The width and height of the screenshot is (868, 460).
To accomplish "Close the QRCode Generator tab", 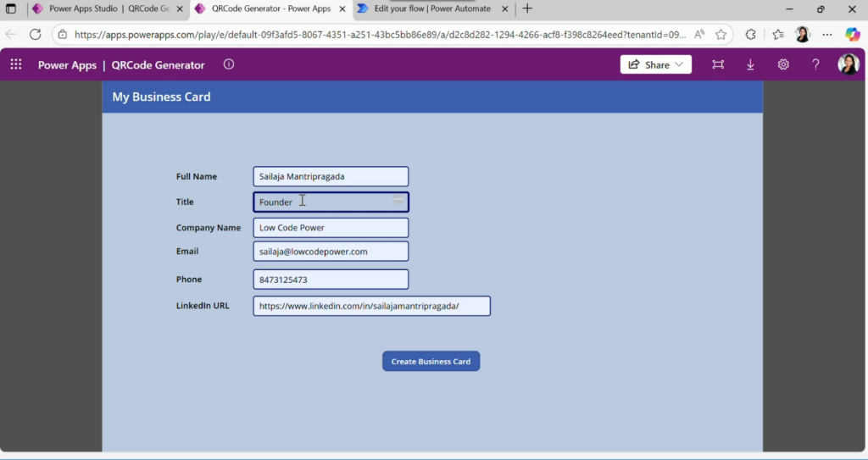I will click(342, 8).
